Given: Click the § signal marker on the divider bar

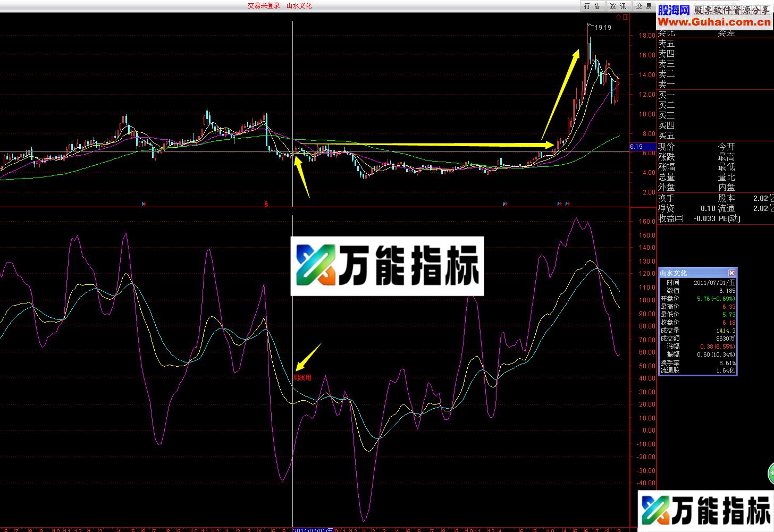Looking at the screenshot, I should (266, 204).
